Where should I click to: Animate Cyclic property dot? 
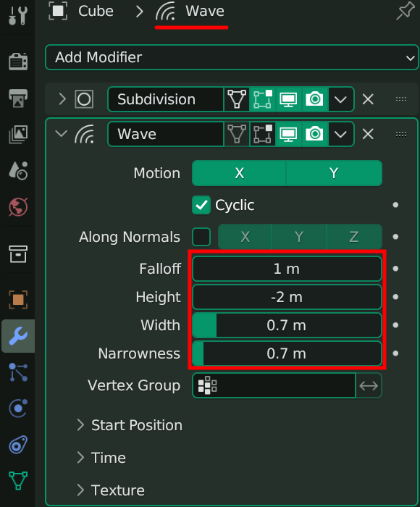point(395,205)
